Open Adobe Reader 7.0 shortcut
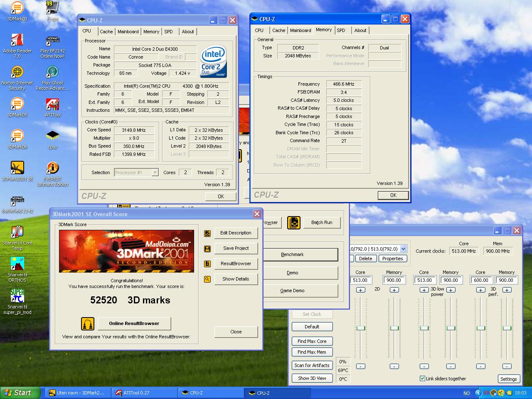Screen dimensions: 532x399 click(17, 46)
